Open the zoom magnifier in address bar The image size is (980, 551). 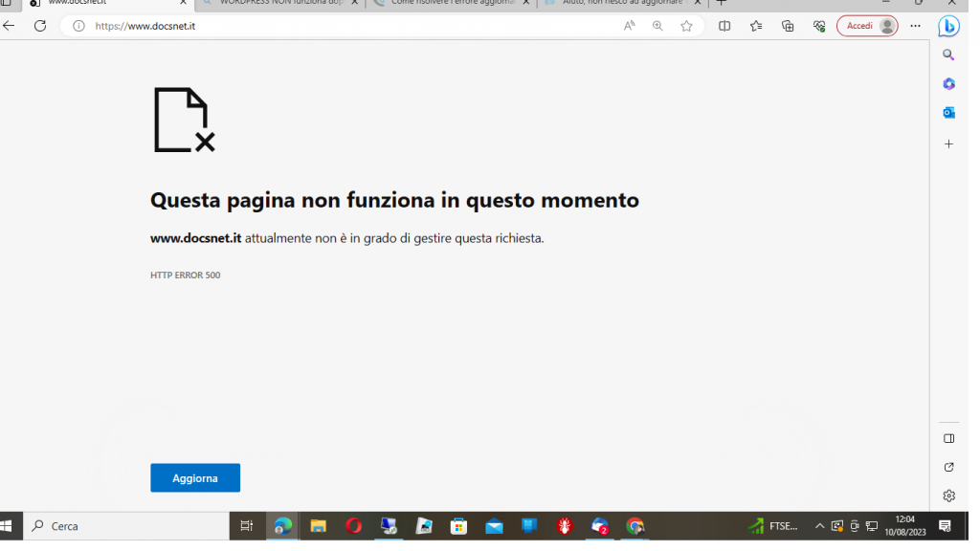(657, 26)
